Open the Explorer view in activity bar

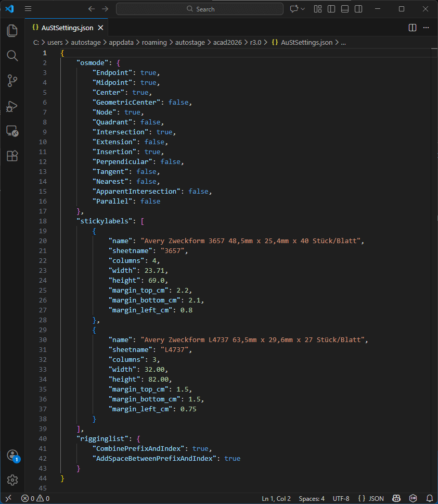(x=12, y=31)
